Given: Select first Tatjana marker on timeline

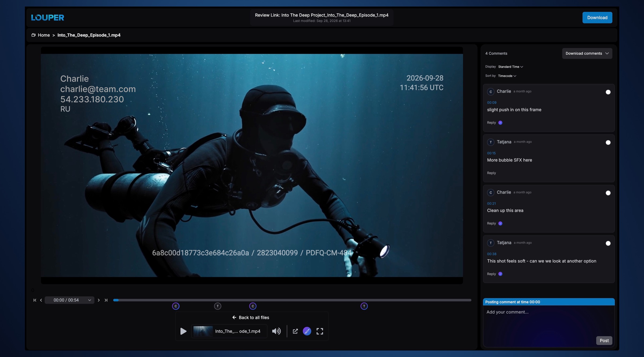Looking at the screenshot, I should tap(218, 306).
